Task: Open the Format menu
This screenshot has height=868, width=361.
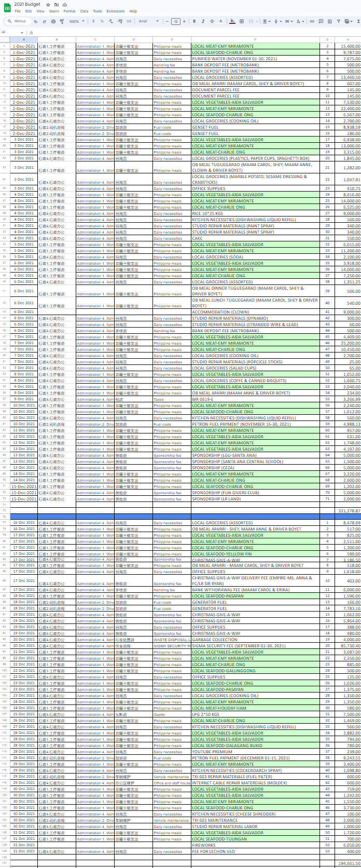Action: [x=70, y=11]
